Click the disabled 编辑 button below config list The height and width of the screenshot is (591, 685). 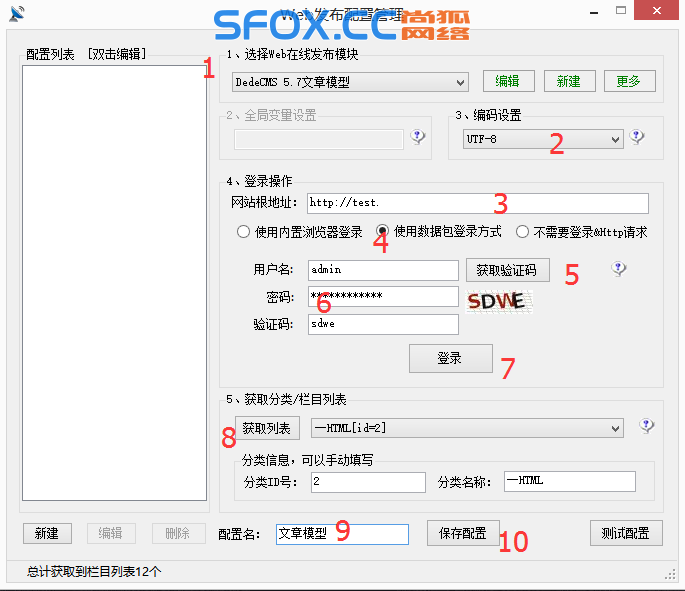(111, 533)
